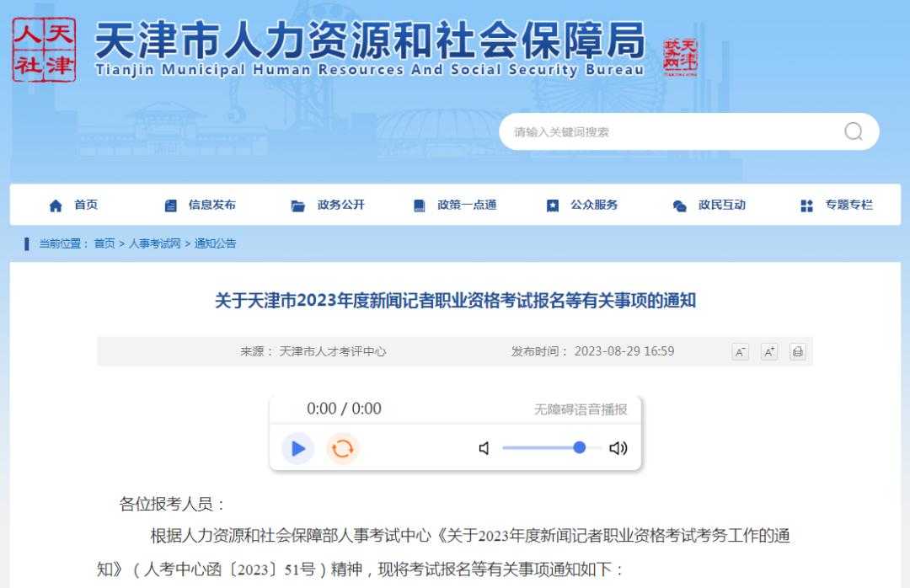Screen dimensions: 910x588
Task: Click the 首页 house icon in navigation
Action: point(56,204)
